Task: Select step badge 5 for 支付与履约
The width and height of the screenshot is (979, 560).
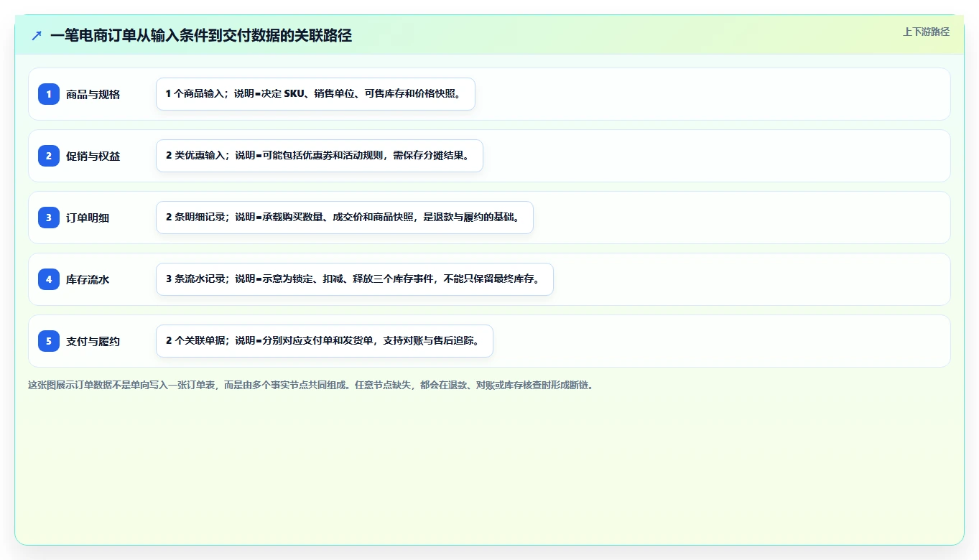Action: pyautogui.click(x=49, y=341)
